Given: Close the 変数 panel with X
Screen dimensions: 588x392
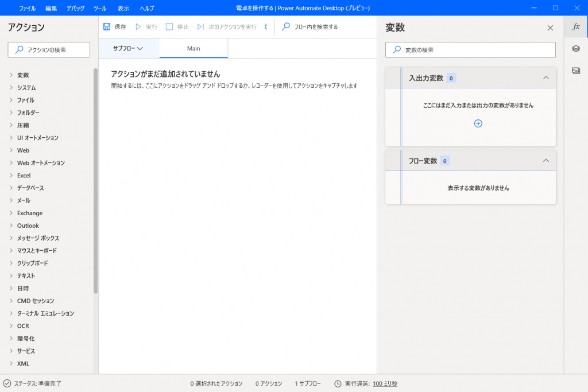Looking at the screenshot, I should [x=550, y=28].
